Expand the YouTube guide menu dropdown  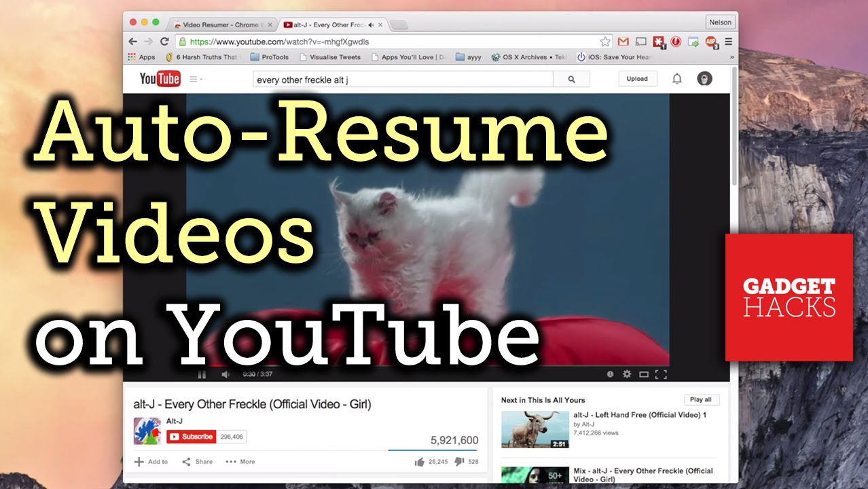pos(196,79)
